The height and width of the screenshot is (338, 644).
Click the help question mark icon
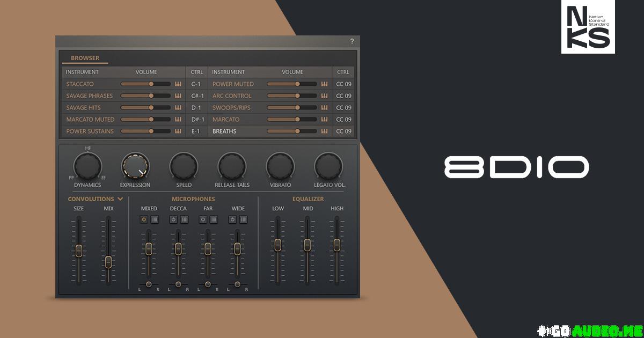point(352,41)
